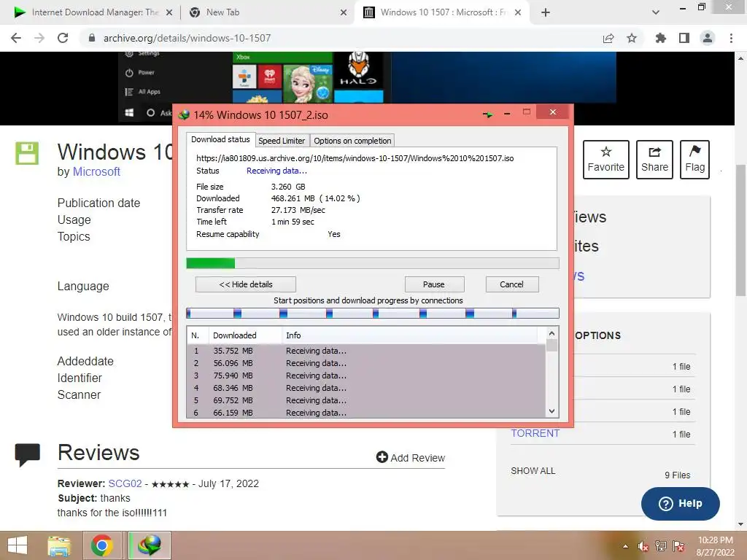Click page scrollbar down arrow

740,524
